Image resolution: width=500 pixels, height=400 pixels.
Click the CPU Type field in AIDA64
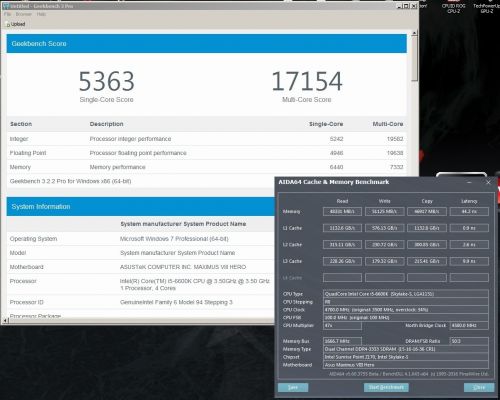click(406, 294)
